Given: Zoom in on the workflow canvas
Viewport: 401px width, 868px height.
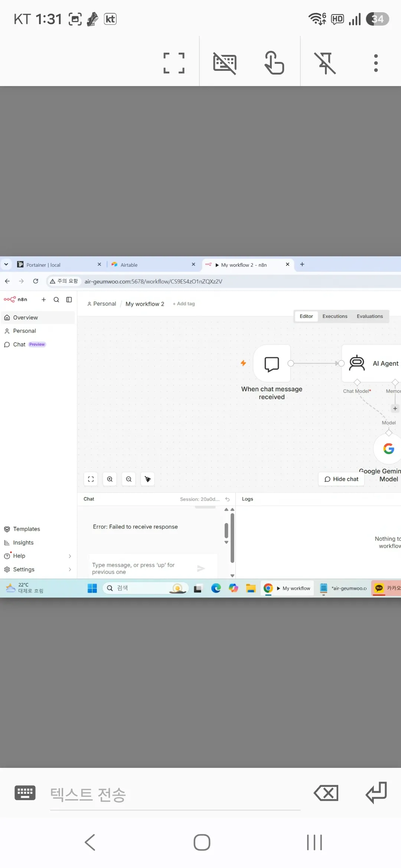Looking at the screenshot, I should click(x=110, y=479).
